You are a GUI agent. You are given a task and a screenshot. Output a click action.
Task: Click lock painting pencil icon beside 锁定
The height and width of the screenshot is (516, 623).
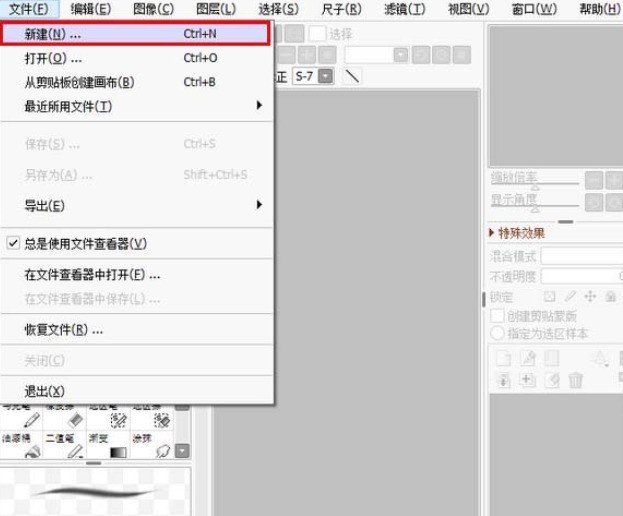click(570, 296)
